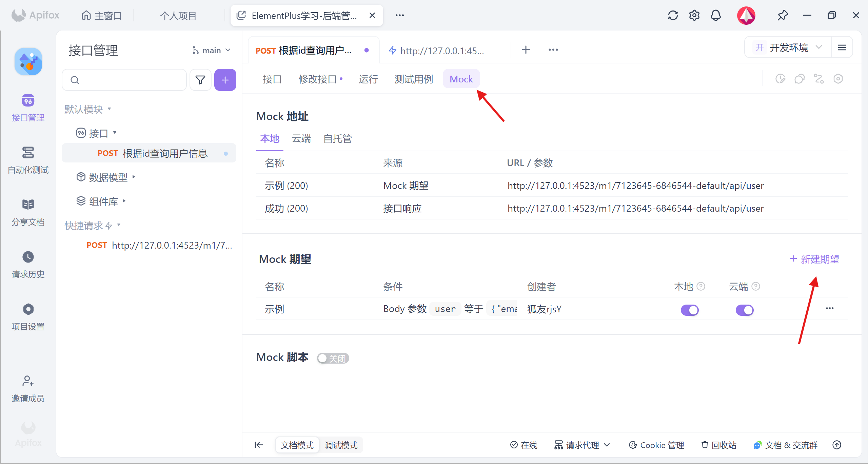Click the refresh sync icon
The height and width of the screenshot is (464, 868).
click(673, 16)
